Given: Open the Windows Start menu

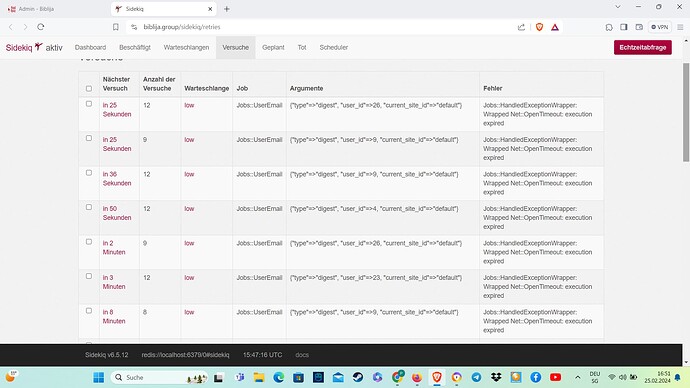Looking at the screenshot, I should click(x=99, y=377).
